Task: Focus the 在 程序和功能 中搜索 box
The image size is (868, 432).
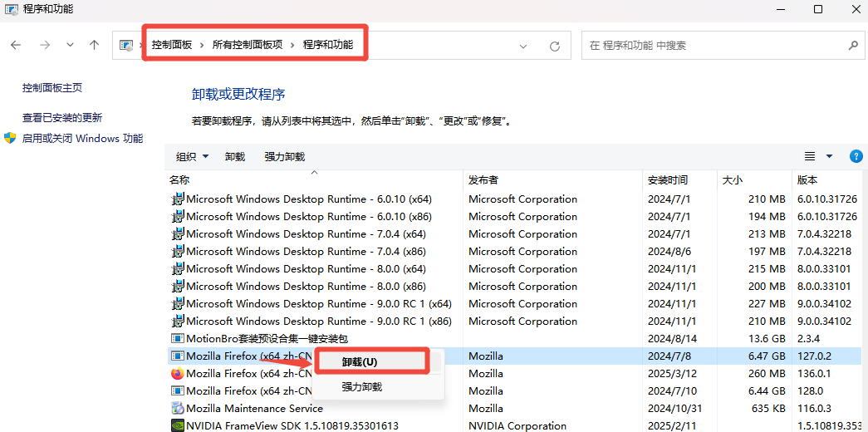Action: tap(714, 46)
